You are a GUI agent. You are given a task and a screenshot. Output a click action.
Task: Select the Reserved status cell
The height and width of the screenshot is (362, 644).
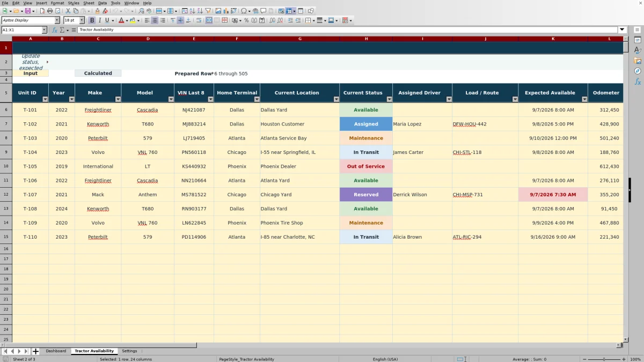(x=366, y=195)
